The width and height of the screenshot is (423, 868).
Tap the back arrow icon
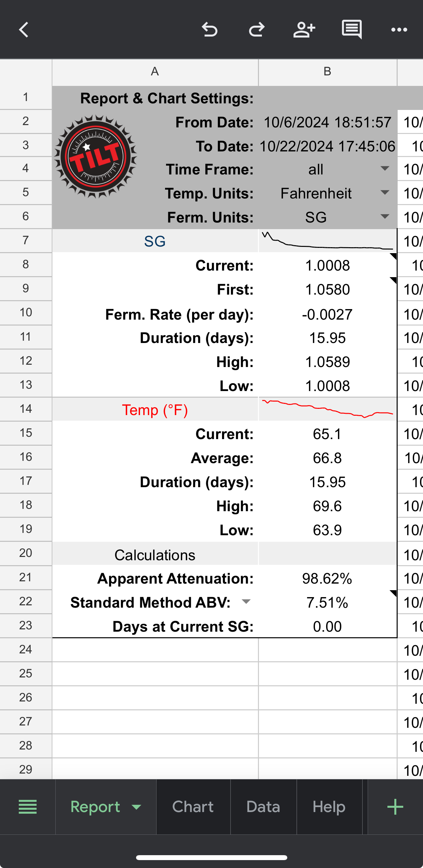pos(24,30)
